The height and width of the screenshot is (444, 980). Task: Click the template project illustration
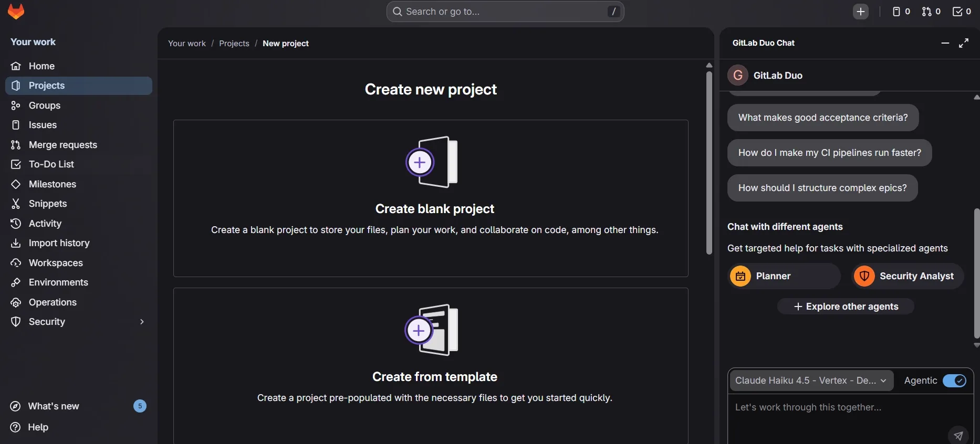[432, 330]
